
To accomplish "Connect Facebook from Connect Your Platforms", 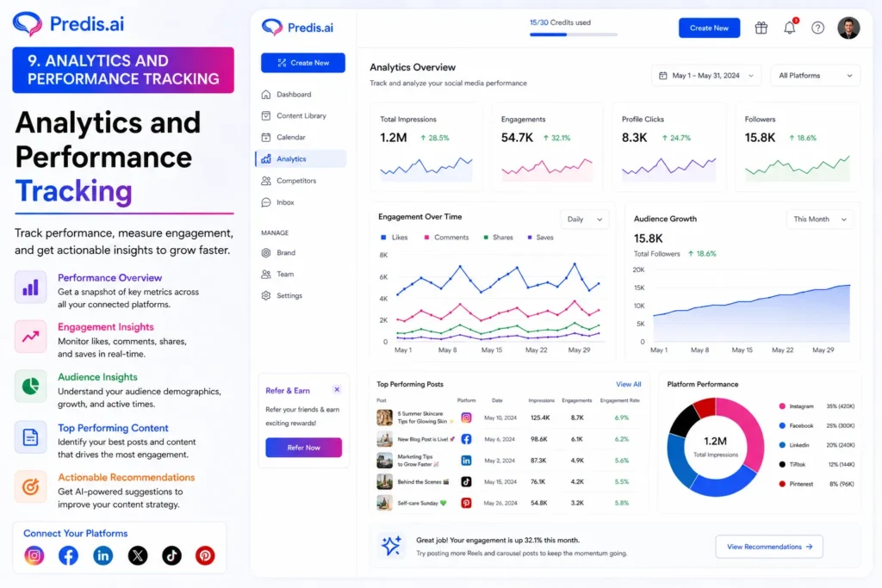I will pyautogui.click(x=69, y=555).
